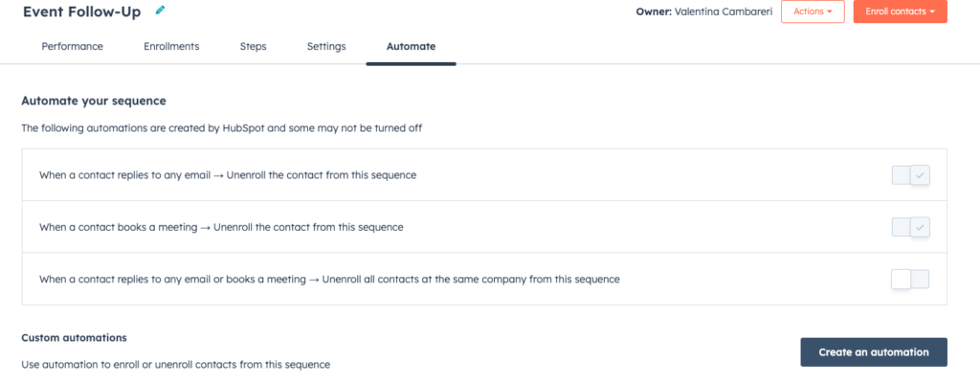Toggle unenroll when contact books a meeting
The height and width of the screenshot is (384, 980).
click(911, 228)
